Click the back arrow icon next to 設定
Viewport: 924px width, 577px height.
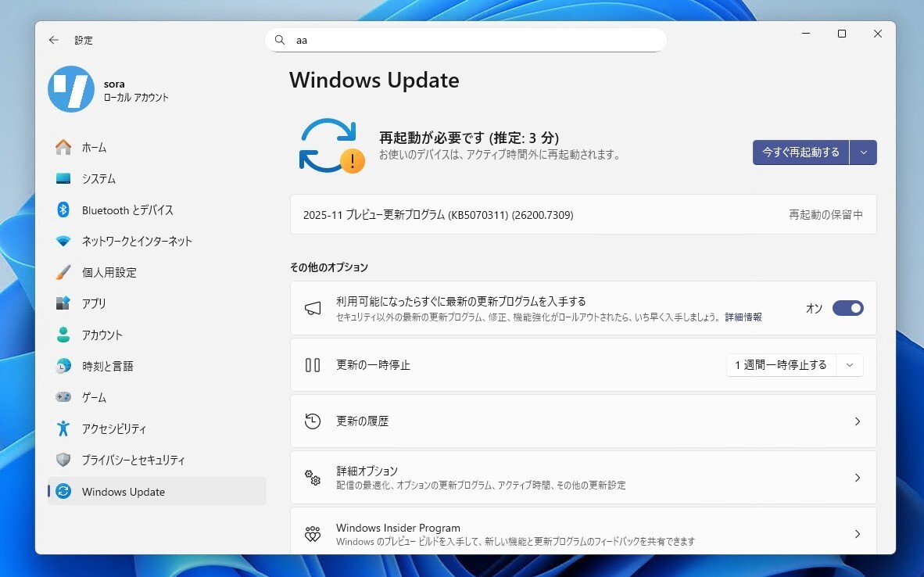[x=54, y=40]
